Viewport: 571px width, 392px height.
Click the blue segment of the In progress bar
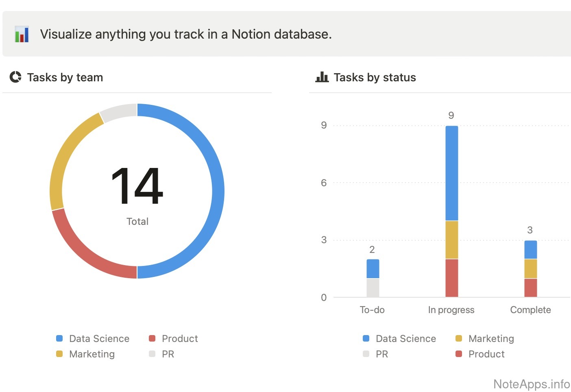tap(451, 173)
